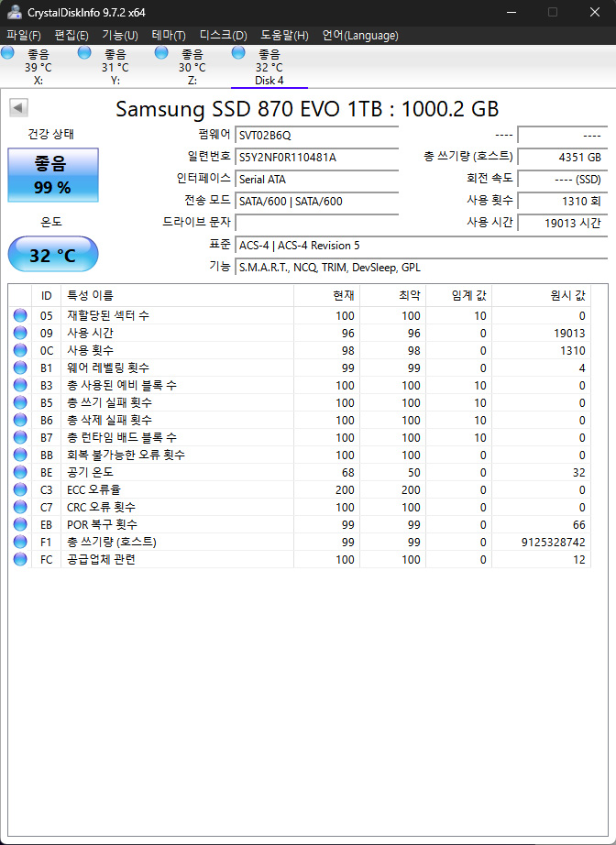Select the POR 복구 횟수 row name
Screen dimensions: 616x845
[102, 524]
